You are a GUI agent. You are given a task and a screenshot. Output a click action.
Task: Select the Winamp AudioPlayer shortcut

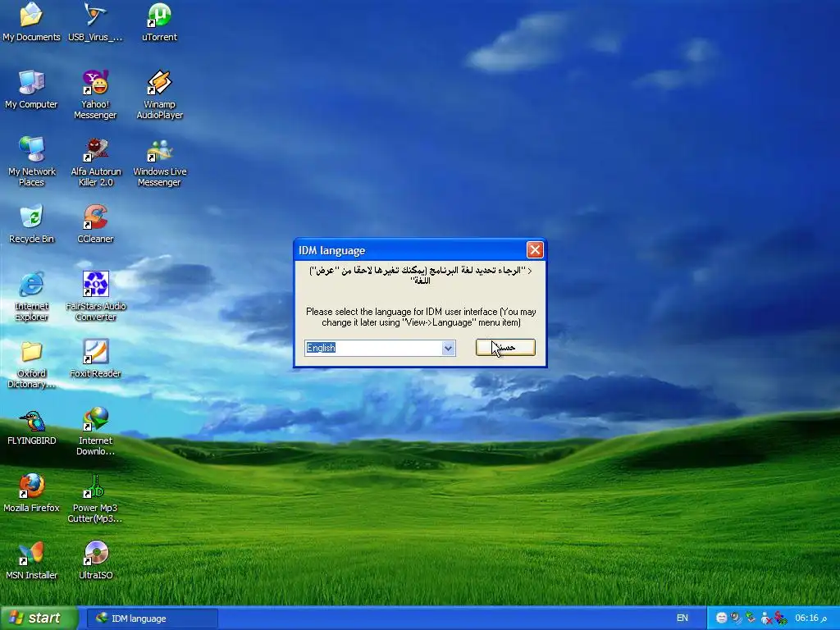[159, 95]
